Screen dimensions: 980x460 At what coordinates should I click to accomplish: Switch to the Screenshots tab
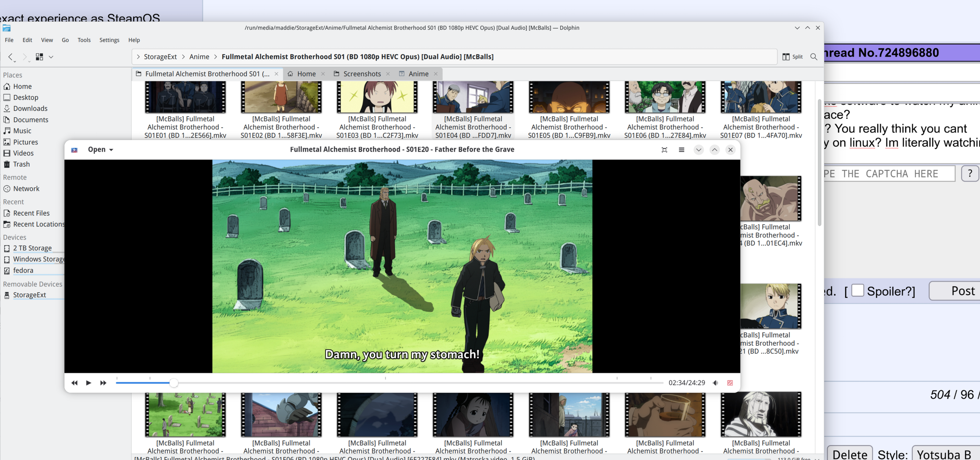point(361,74)
